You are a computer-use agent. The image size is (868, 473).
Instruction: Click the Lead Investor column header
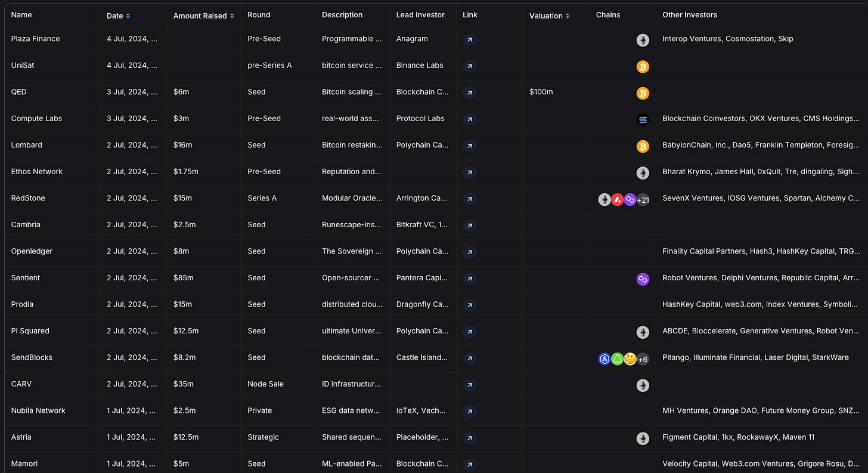(420, 15)
